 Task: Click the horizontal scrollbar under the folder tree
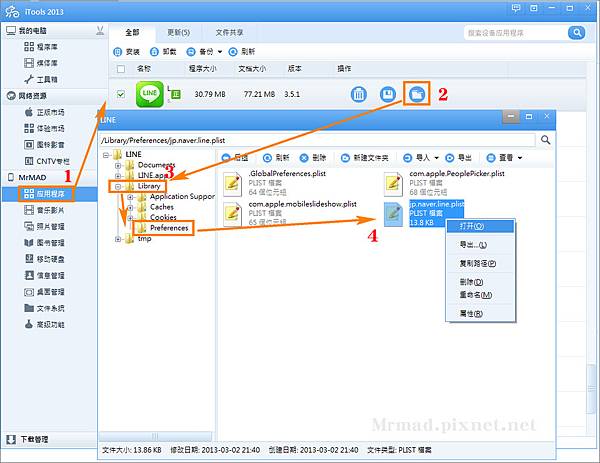pyautogui.click(x=155, y=436)
